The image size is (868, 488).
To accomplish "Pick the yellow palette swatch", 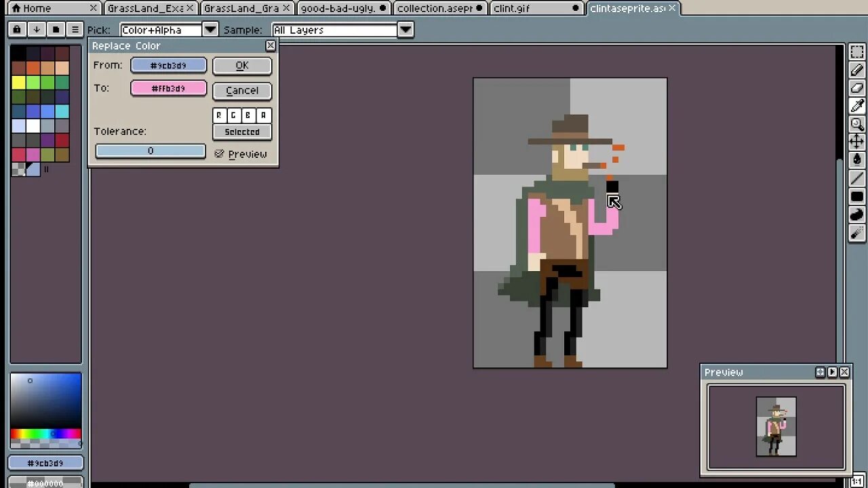I will (18, 82).
